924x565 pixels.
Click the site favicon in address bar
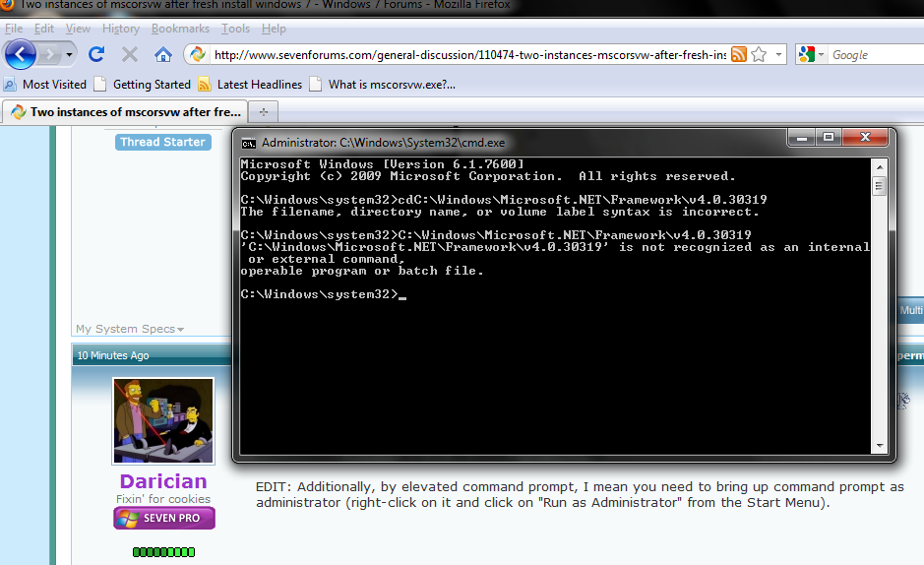point(198,55)
